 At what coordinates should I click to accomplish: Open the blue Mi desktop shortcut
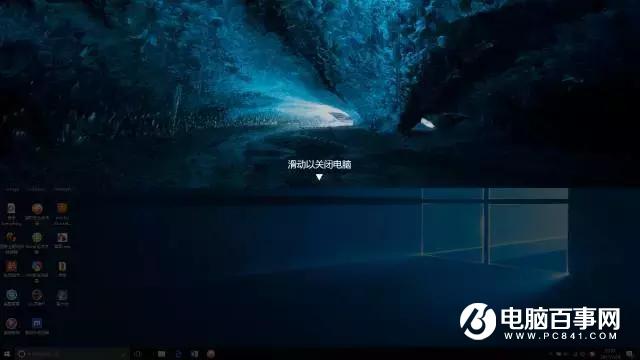[37, 323]
